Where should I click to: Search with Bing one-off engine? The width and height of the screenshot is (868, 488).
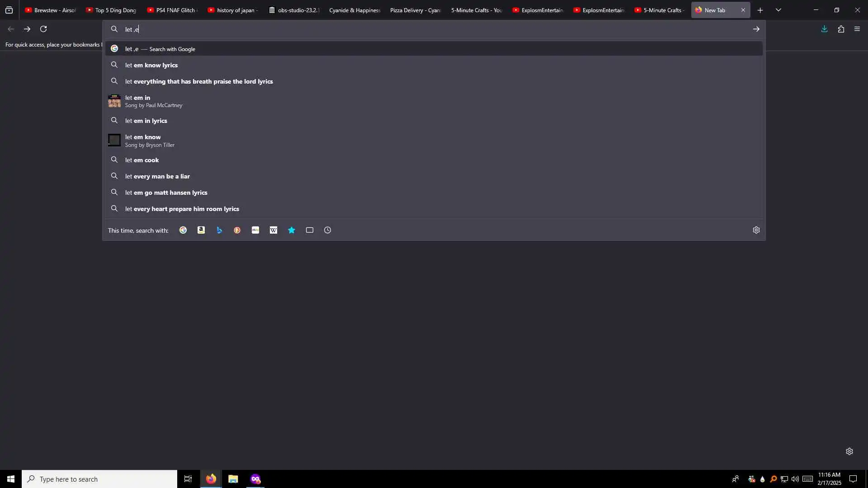pos(219,230)
